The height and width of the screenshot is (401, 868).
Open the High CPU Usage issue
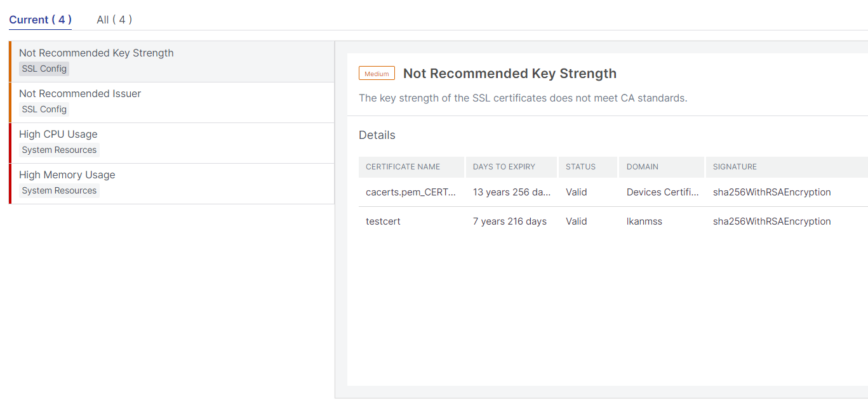[x=171, y=143]
